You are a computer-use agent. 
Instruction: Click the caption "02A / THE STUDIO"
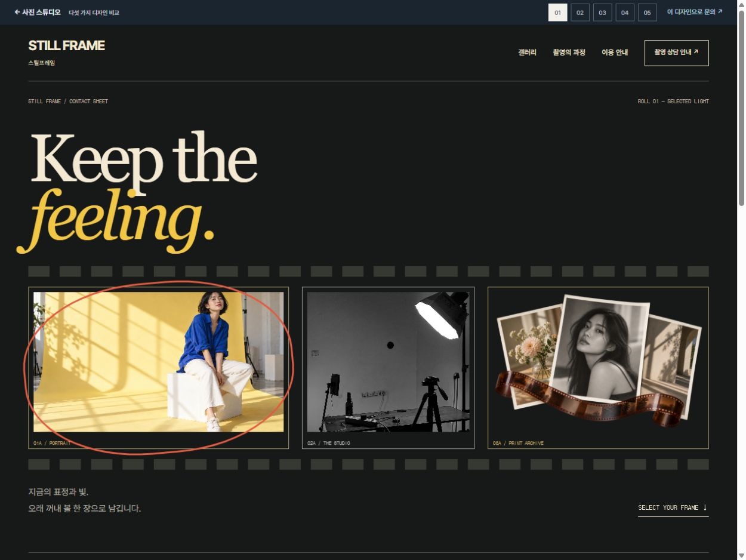click(329, 444)
